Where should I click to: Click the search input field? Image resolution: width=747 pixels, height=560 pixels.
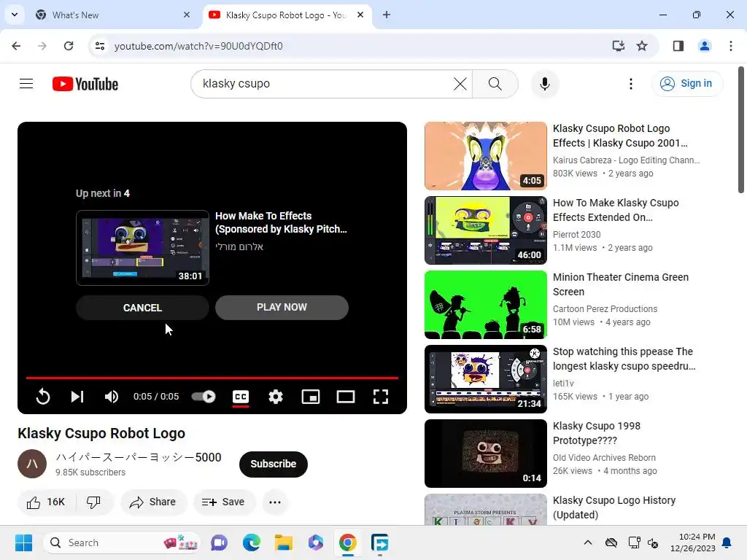coord(324,84)
